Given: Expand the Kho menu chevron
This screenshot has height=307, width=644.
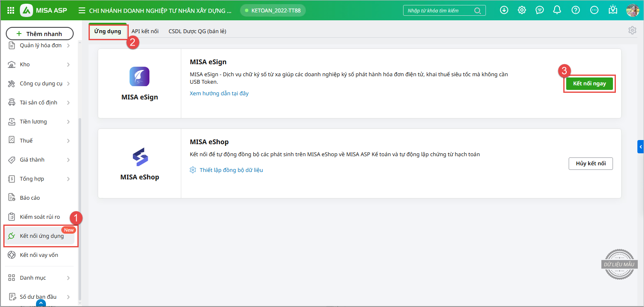Looking at the screenshot, I should point(68,65).
